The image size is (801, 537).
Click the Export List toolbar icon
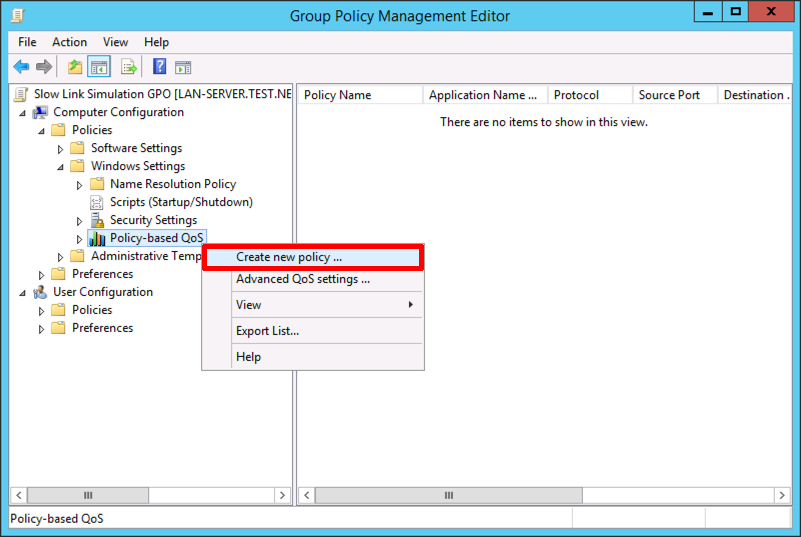[129, 66]
